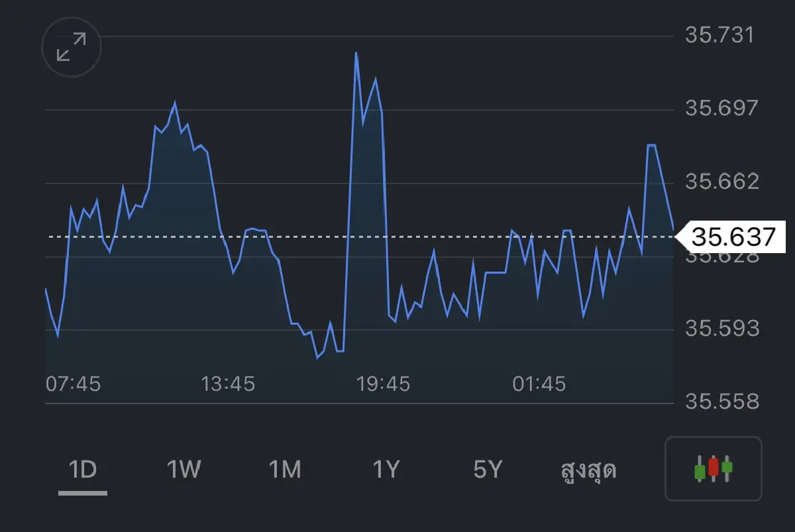Select the 1D time range tab

point(83,470)
